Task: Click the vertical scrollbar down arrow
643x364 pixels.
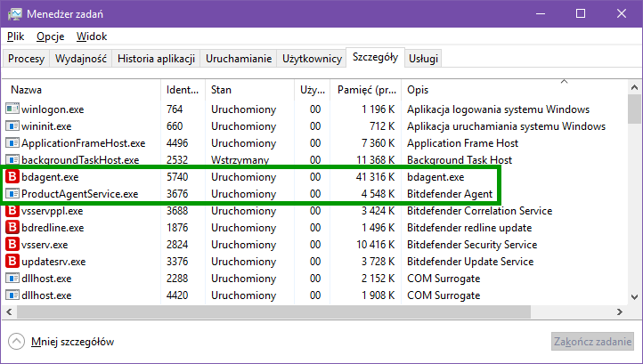Action: point(634,296)
